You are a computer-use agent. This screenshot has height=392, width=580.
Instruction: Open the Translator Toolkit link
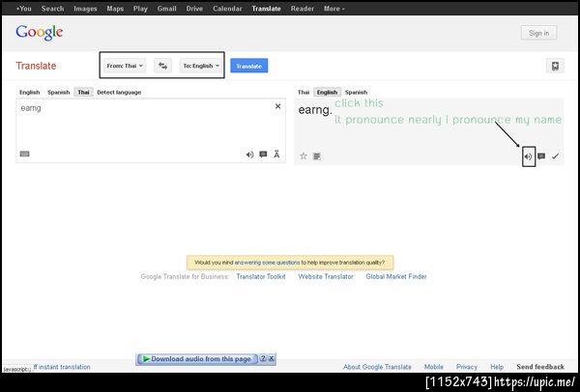pyautogui.click(x=261, y=276)
